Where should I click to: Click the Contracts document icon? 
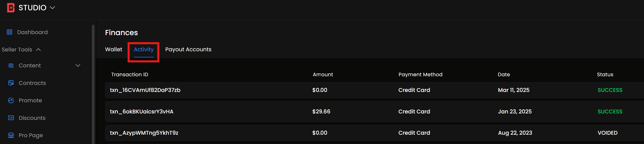pyautogui.click(x=11, y=83)
